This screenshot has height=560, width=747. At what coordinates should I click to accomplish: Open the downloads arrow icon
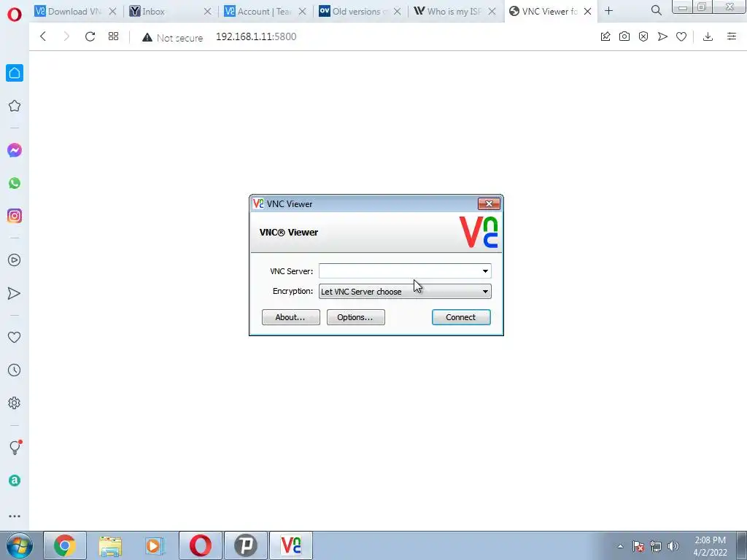tap(708, 36)
